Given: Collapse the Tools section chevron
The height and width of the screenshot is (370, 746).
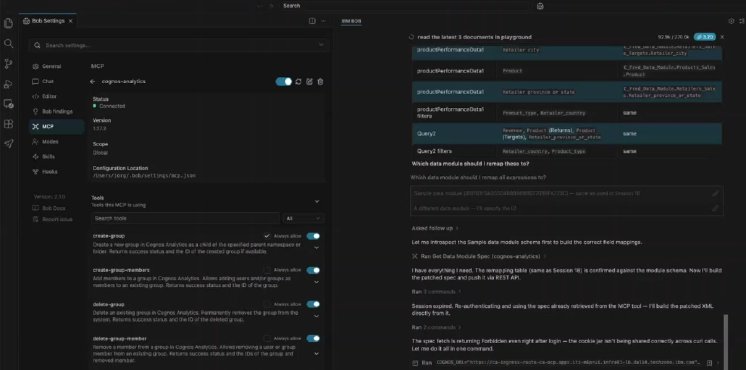Looking at the screenshot, I should pyautogui.click(x=317, y=202).
